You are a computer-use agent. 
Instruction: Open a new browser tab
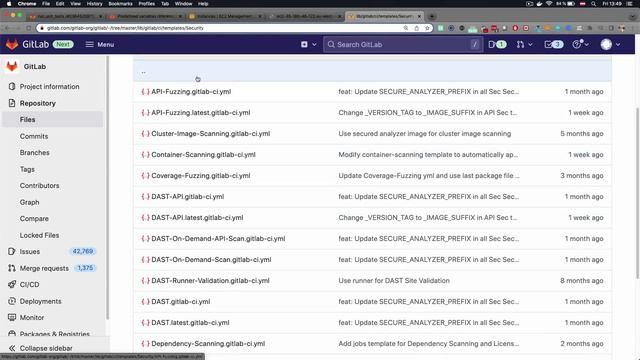point(432,16)
